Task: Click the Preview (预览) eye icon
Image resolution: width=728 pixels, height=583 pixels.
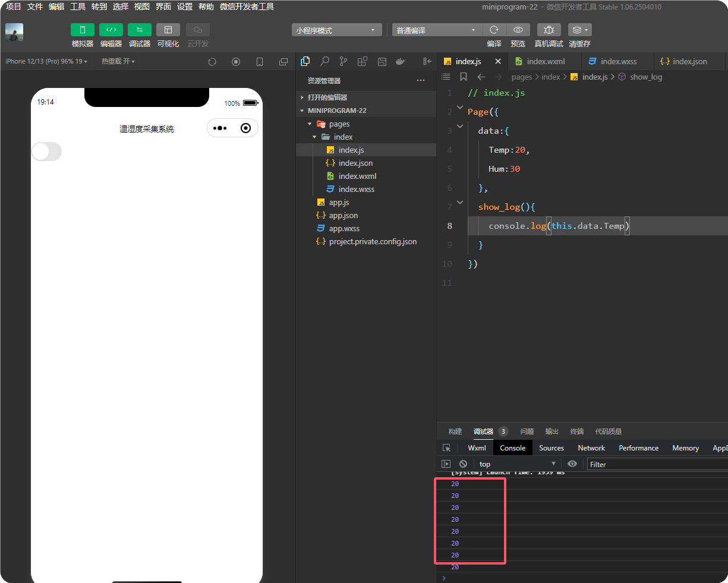Action: 518,30
